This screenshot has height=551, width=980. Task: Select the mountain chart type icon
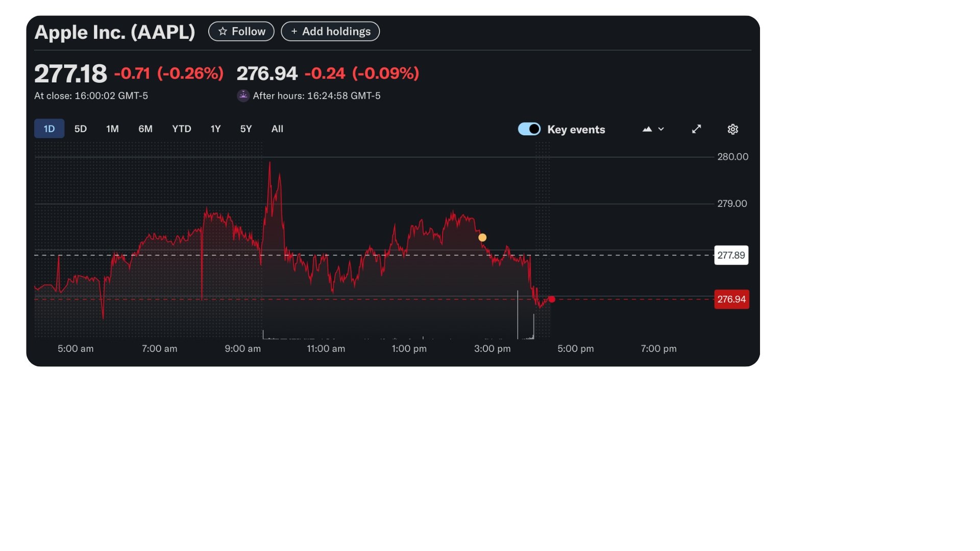(647, 129)
